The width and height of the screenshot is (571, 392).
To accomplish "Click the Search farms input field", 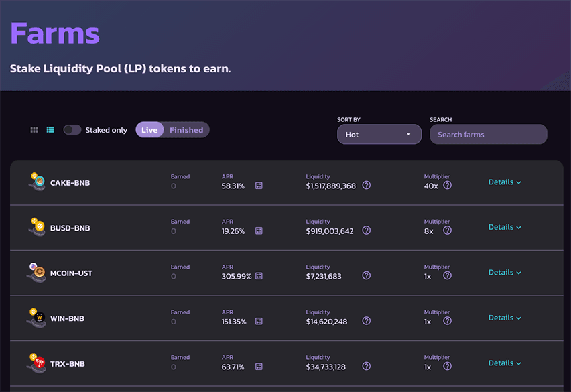I will 488,135.
